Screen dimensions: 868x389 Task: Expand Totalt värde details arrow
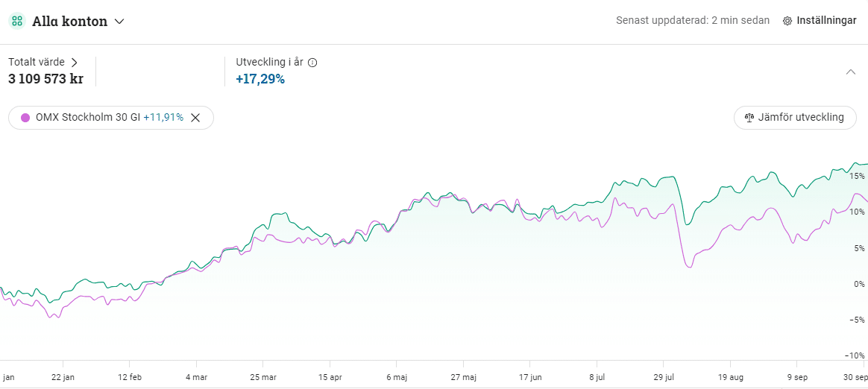coord(74,63)
